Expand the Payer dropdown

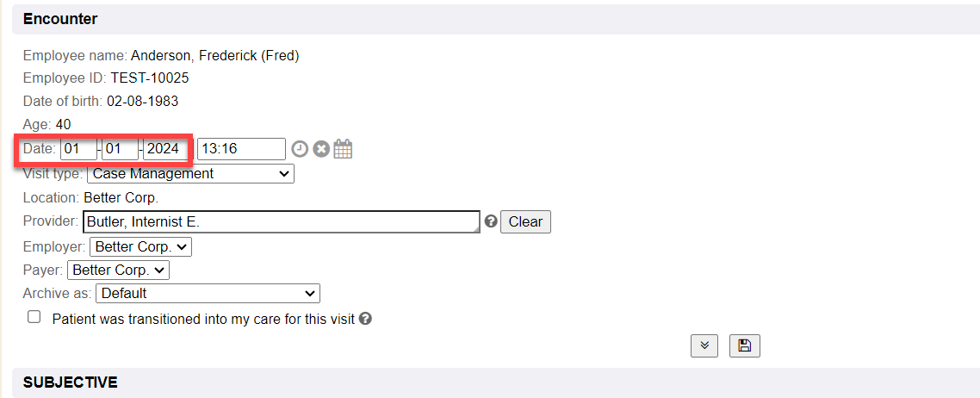pos(118,271)
